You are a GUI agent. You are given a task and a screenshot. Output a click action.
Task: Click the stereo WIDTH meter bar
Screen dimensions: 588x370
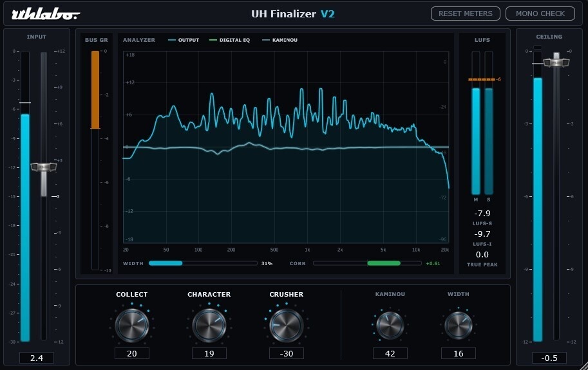(x=203, y=263)
